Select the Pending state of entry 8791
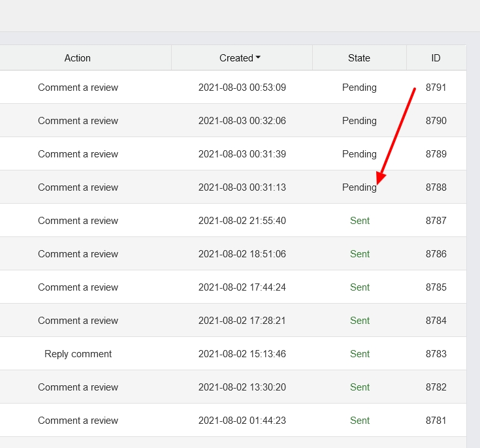Screen dimensions: 480x448 click(x=359, y=88)
